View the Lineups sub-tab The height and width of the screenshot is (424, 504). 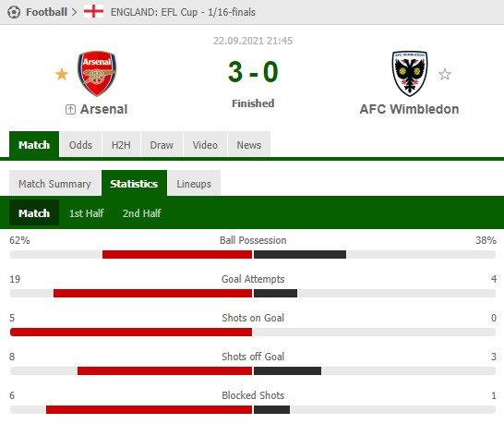tap(194, 184)
